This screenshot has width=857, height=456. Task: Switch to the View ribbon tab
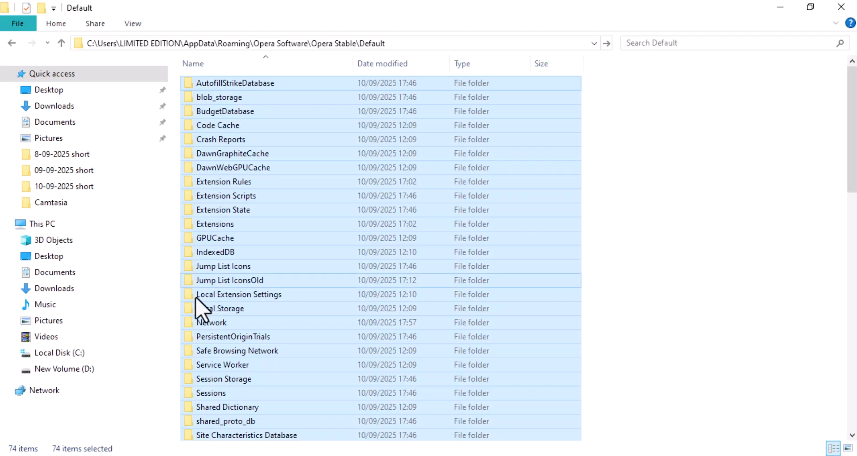pos(132,22)
